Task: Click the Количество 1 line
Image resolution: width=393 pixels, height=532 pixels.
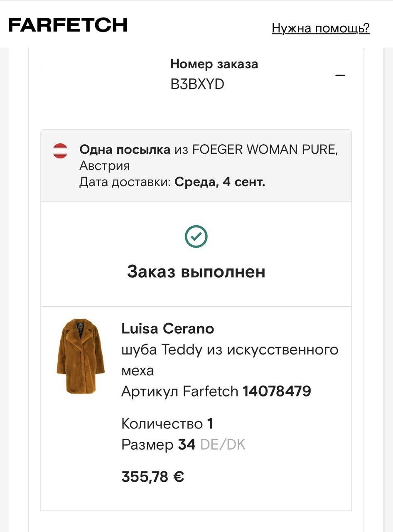Action: point(167,424)
